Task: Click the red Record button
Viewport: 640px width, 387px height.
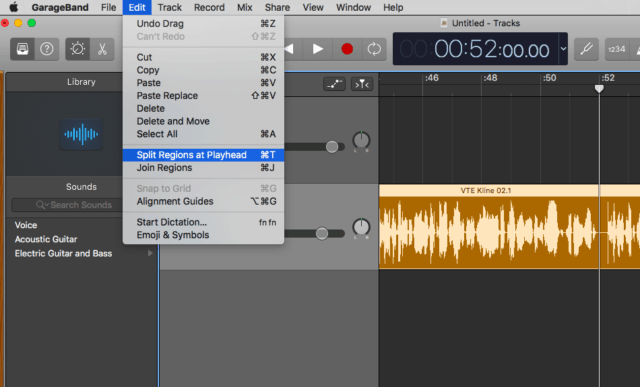Action: 347,49
